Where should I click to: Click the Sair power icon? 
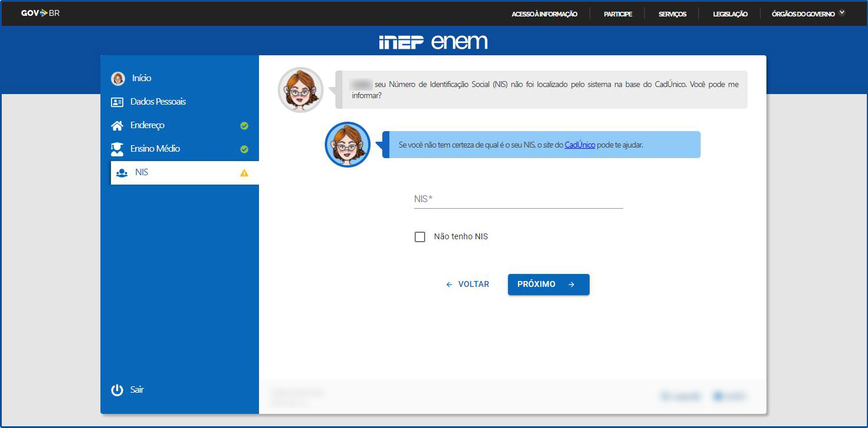click(117, 390)
